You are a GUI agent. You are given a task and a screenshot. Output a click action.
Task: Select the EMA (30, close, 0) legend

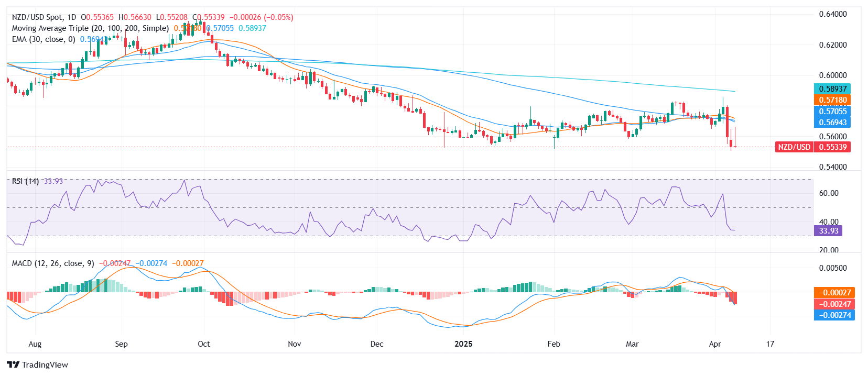click(x=44, y=39)
